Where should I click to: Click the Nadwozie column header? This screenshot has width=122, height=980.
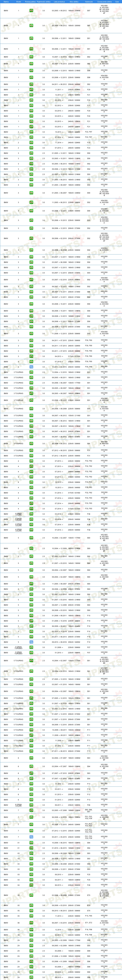tap(89, 2)
